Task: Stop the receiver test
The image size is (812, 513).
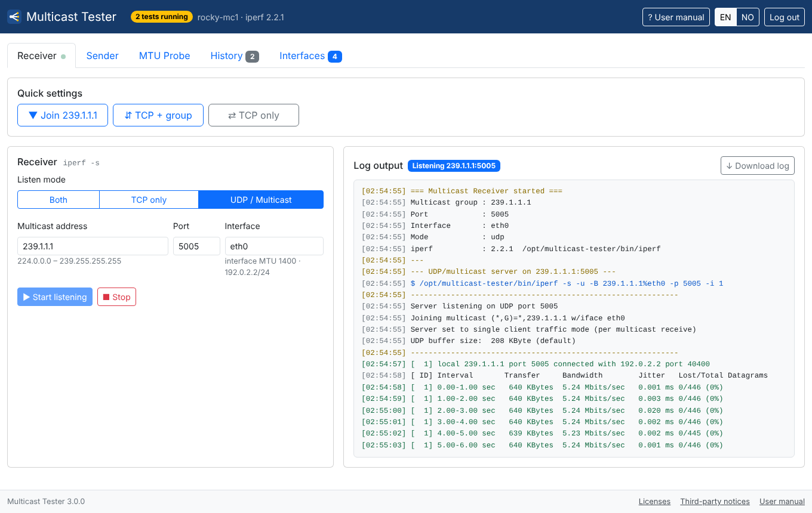Action: (116, 297)
